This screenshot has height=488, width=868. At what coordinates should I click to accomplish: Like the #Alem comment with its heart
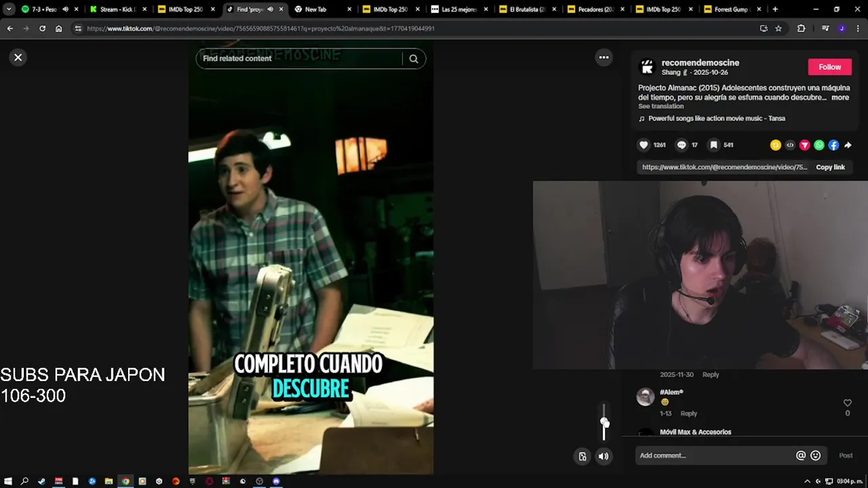click(847, 403)
